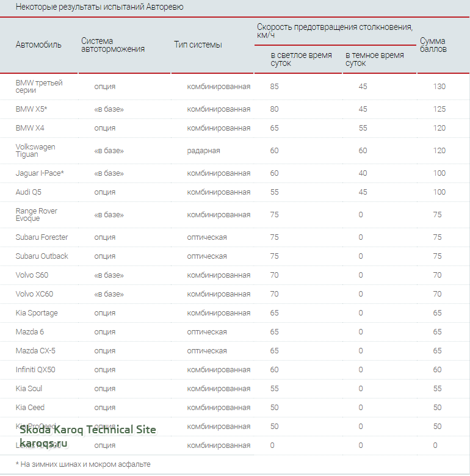Select night speed '40' in Jaguar I-Pace* row
Screen dimensions: 470x476
(x=363, y=173)
